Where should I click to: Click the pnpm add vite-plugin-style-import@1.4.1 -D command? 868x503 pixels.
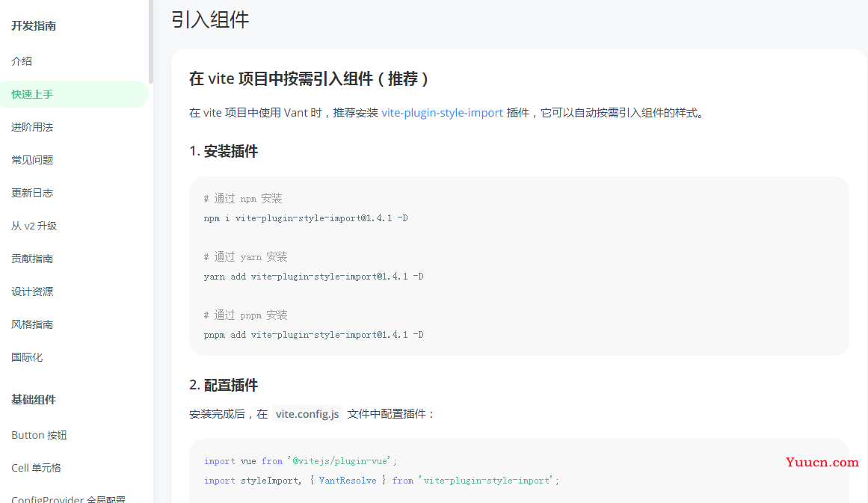[313, 335]
